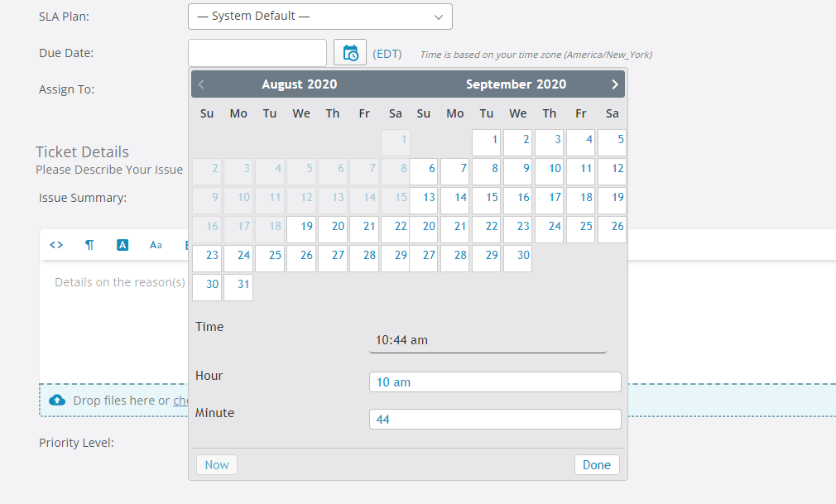Click the Minute field showing 44

point(495,420)
